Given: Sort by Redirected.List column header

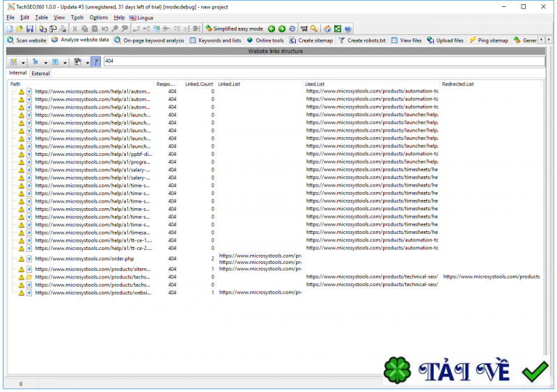Looking at the screenshot, I should 490,84.
